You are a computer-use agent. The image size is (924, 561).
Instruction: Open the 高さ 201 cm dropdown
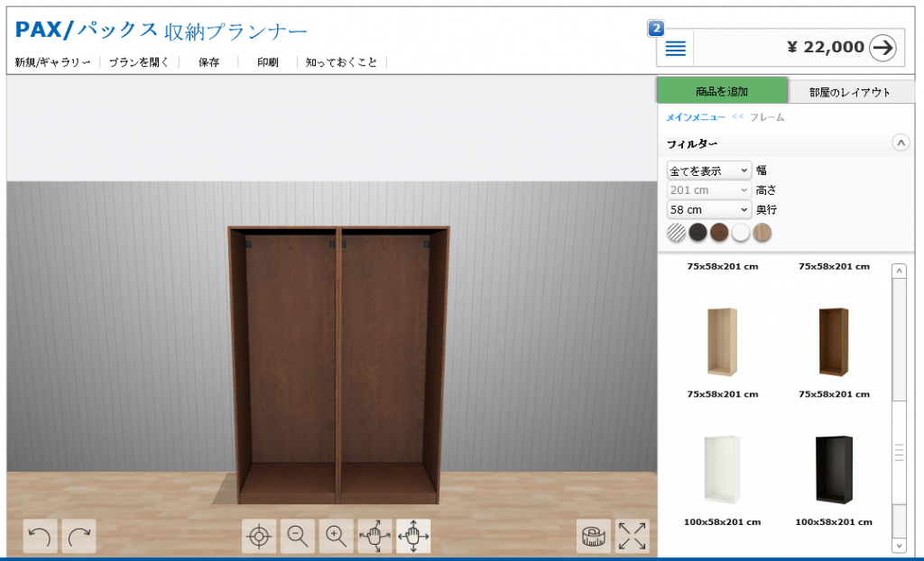click(709, 189)
